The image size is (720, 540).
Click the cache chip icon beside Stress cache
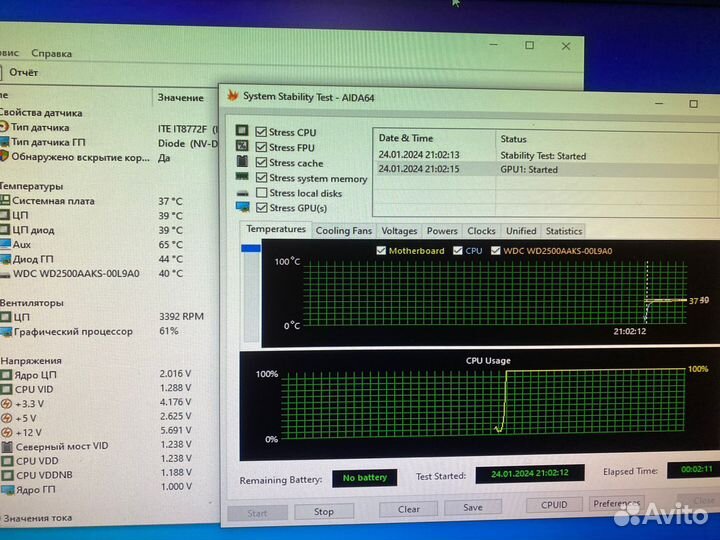242,161
